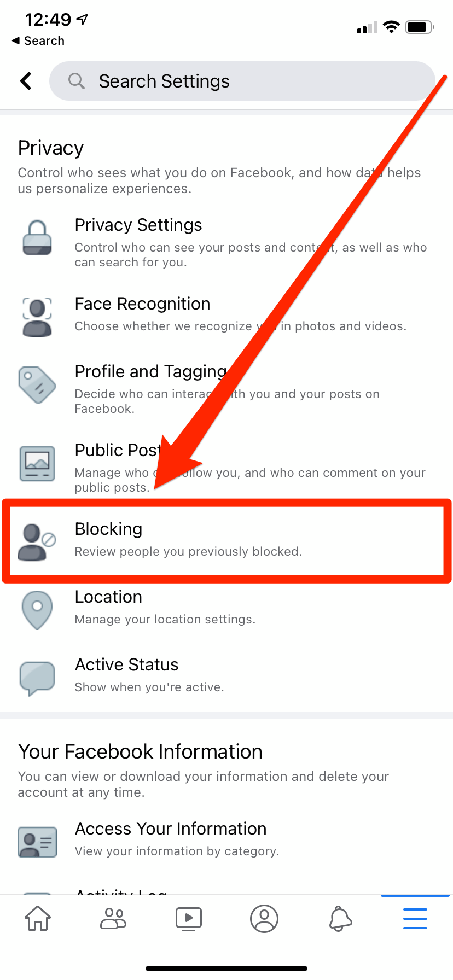Tap the Location pin icon
The height and width of the screenshot is (980, 453).
point(37,610)
